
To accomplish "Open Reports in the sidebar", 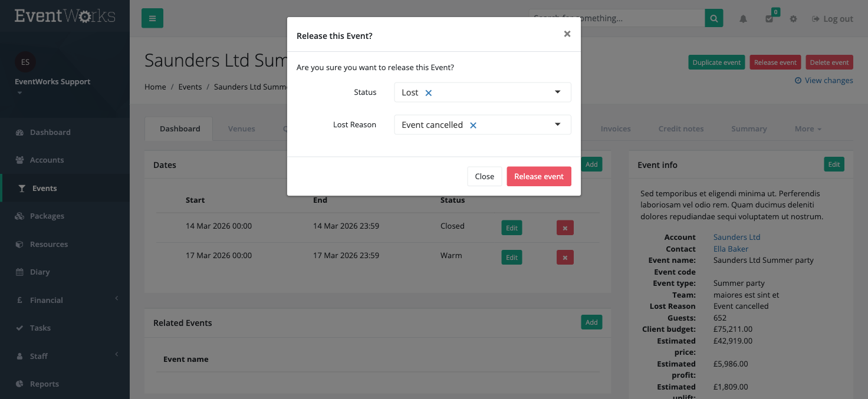I will tap(65, 384).
